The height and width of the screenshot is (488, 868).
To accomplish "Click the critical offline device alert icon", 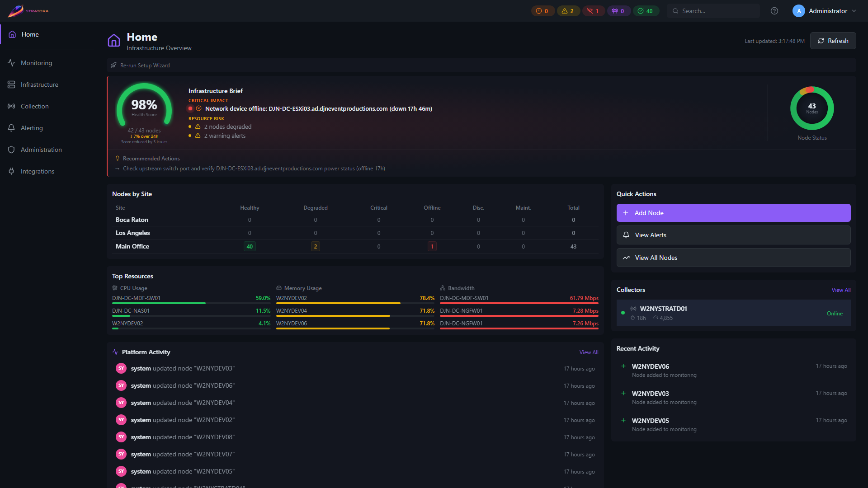I will (x=198, y=108).
